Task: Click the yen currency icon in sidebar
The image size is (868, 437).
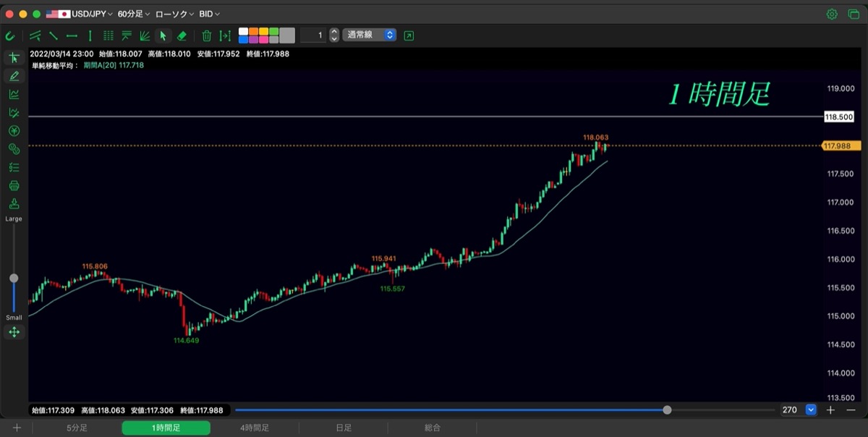Action: [x=14, y=131]
